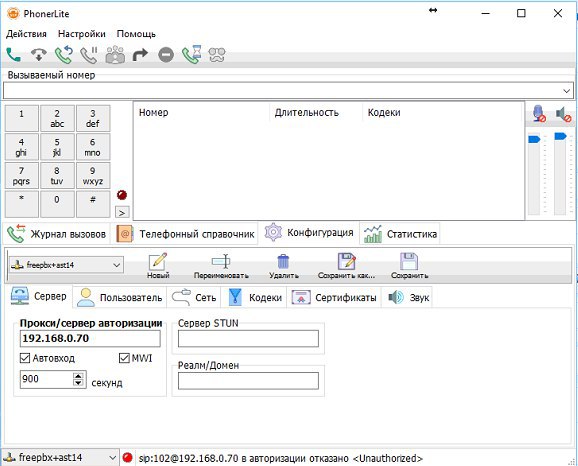Image resolution: width=578 pixels, height=466 pixels.
Task: Click dial pad key 6 mno
Action: coord(93,147)
